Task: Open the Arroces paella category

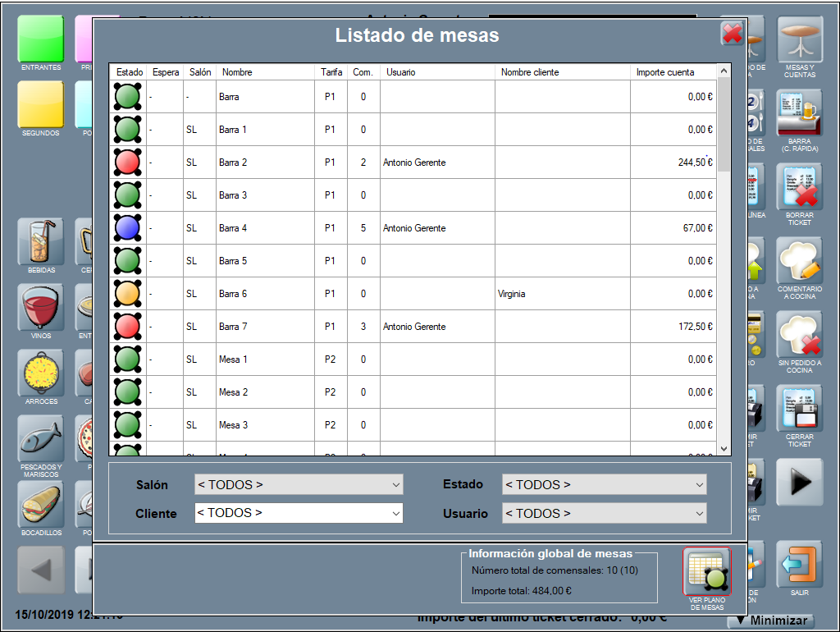Action: (x=41, y=373)
